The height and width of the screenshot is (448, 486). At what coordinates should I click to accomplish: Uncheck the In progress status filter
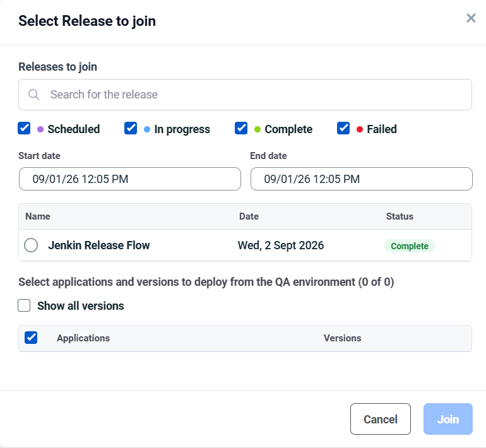coord(131,128)
